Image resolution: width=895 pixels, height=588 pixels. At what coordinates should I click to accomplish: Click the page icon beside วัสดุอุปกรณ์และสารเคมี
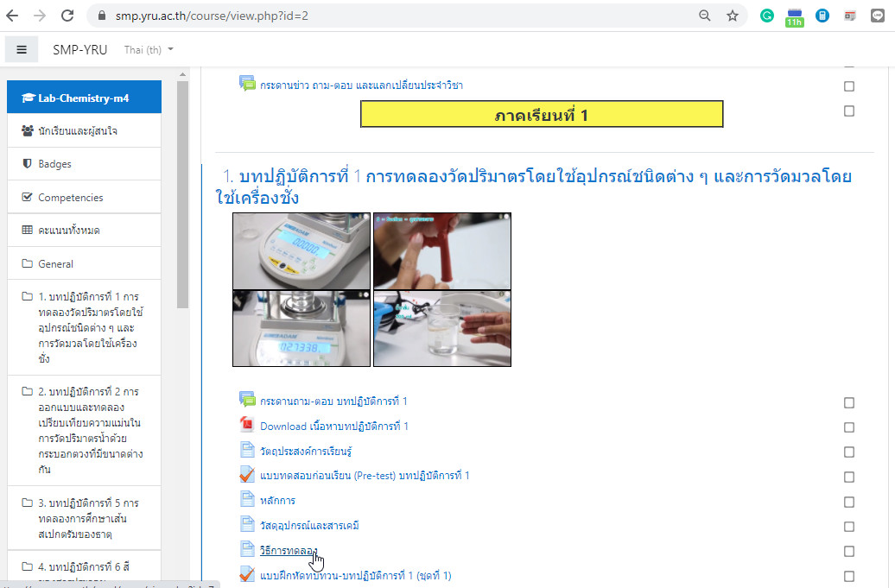point(247,524)
